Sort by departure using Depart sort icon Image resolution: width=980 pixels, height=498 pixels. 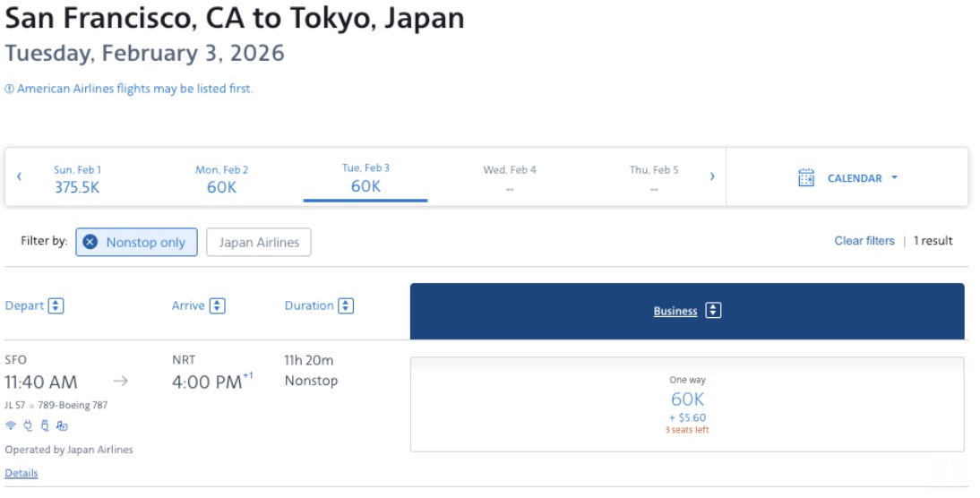click(56, 305)
